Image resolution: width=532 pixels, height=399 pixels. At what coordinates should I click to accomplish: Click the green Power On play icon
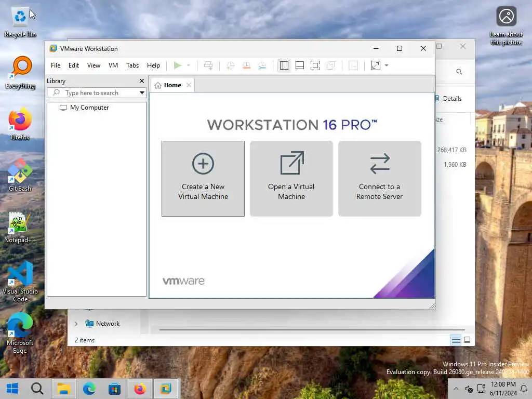(x=178, y=65)
